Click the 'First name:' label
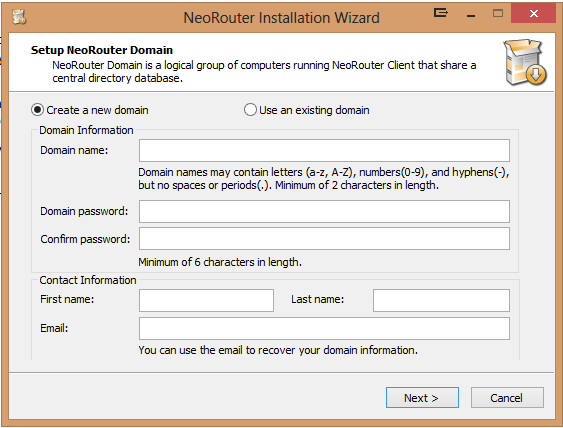This screenshot has width=563, height=428. coord(67,299)
